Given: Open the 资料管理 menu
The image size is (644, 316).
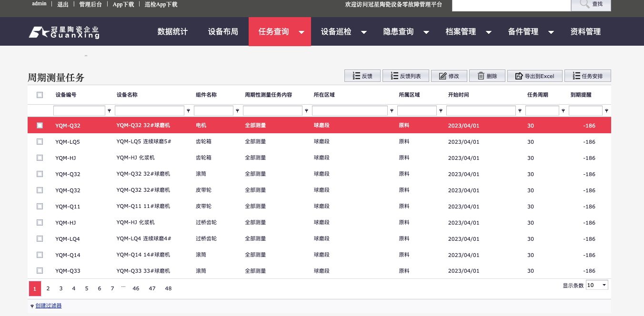Looking at the screenshot, I should [x=585, y=32].
